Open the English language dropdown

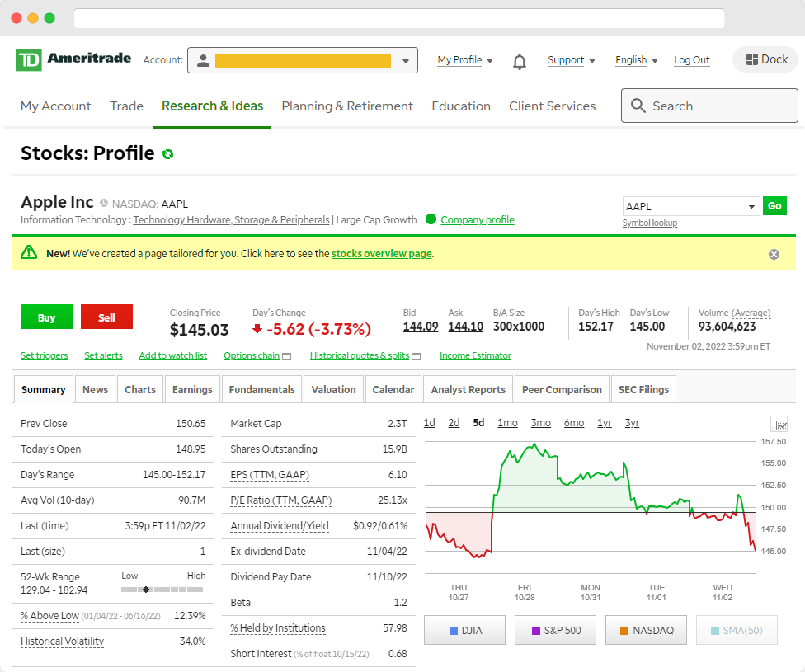coord(636,60)
